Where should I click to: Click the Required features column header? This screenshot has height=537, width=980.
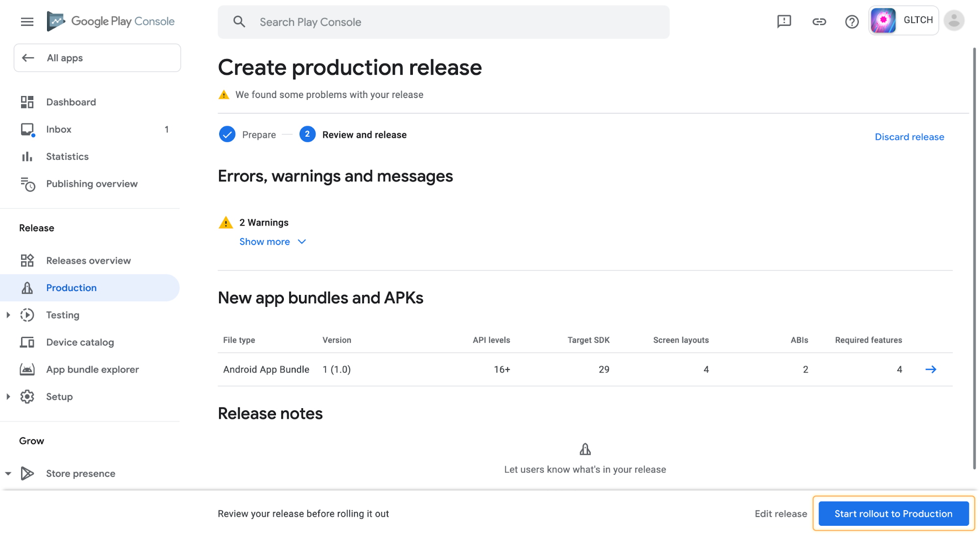click(868, 340)
